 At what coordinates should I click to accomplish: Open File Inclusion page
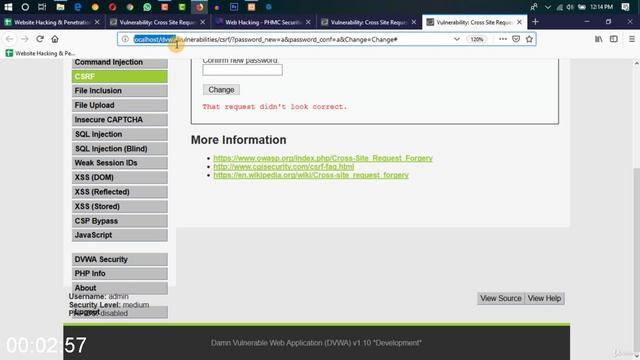pyautogui.click(x=120, y=91)
